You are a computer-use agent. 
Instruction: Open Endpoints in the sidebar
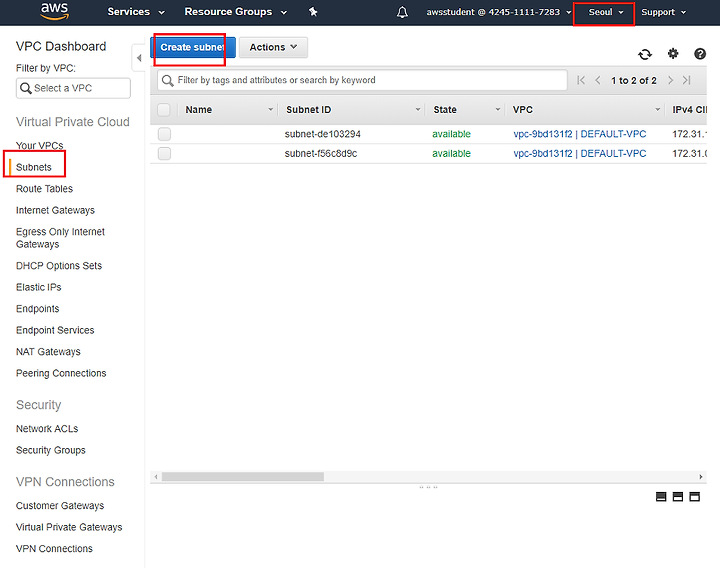(38, 309)
